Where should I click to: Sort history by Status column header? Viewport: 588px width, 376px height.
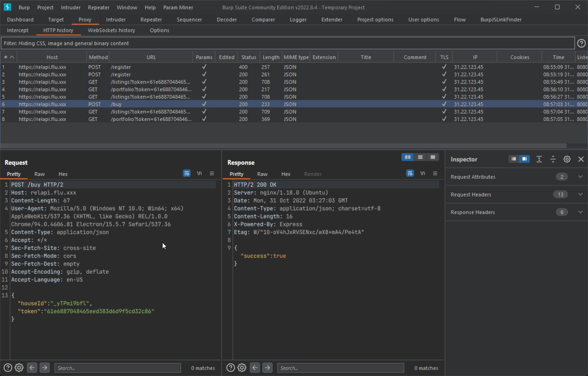pos(249,57)
